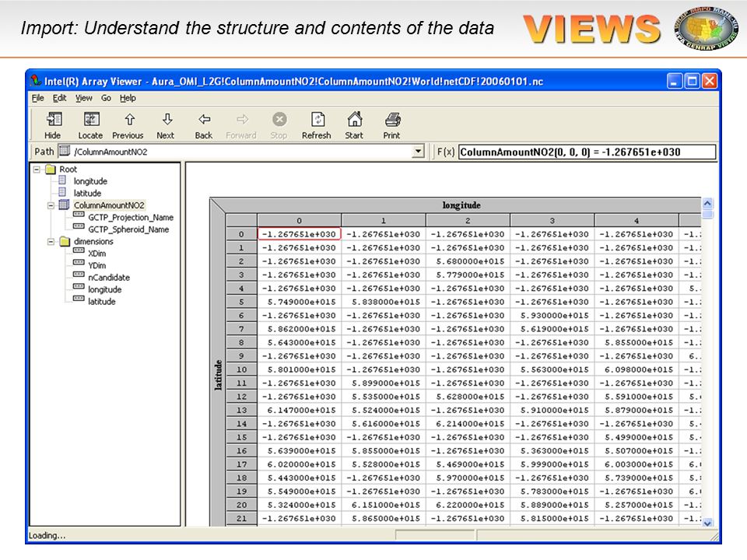Click the Locate toolbar icon
This screenshot has width=747, height=560.
[x=91, y=120]
